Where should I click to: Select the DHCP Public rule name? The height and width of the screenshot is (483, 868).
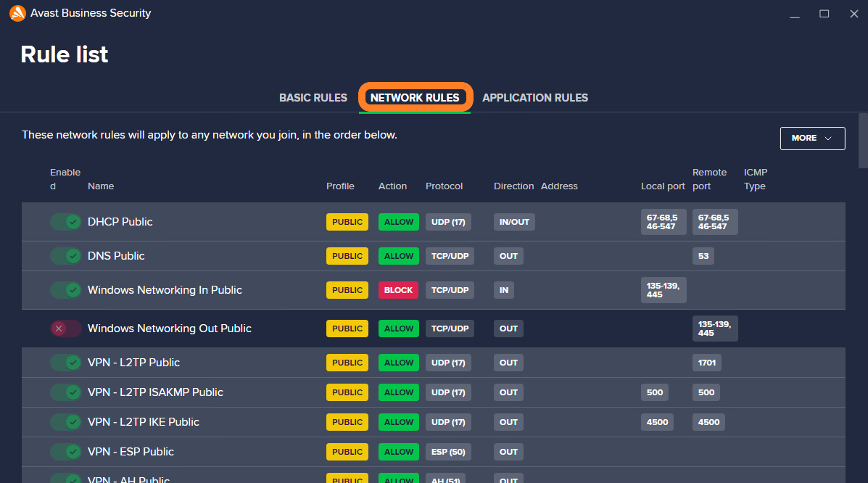click(120, 222)
